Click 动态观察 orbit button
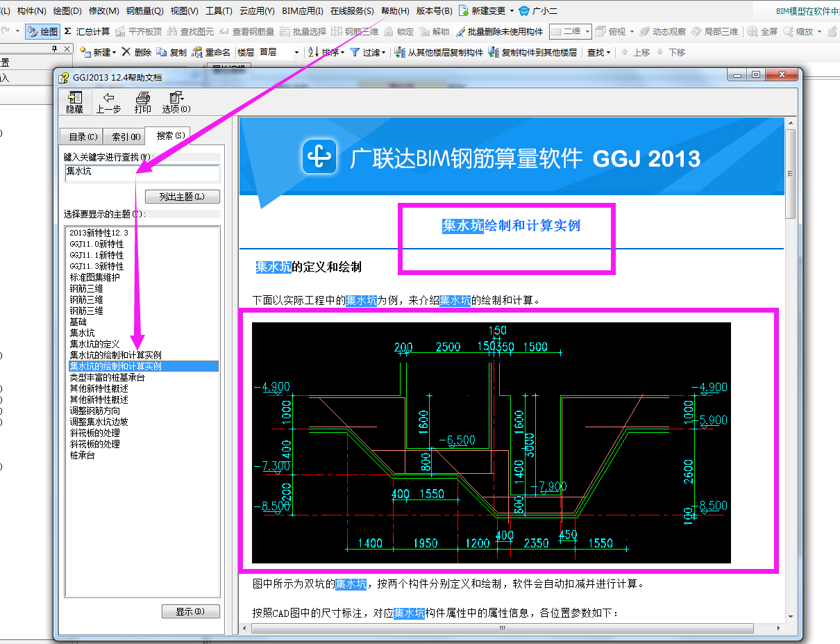The height and width of the screenshot is (644, 840). (x=663, y=32)
